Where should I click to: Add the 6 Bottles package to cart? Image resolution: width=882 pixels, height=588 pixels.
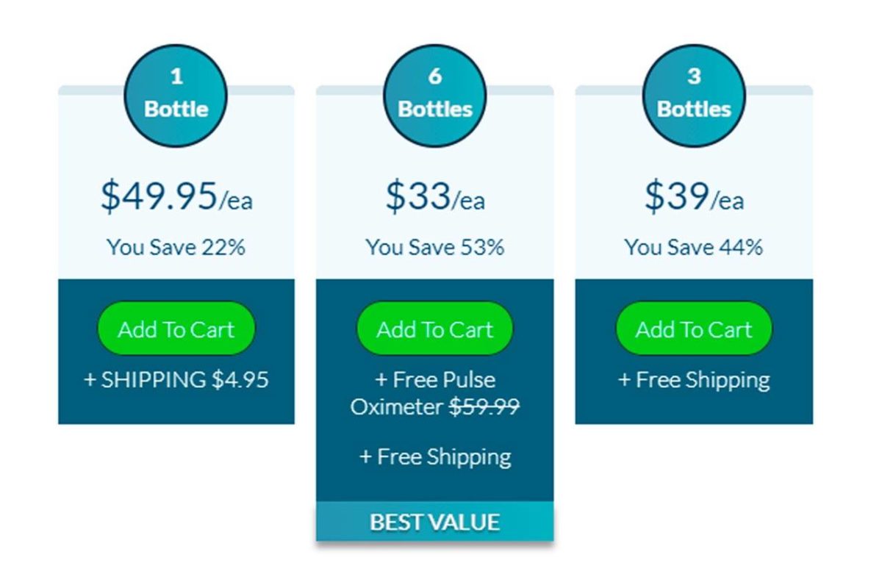point(435,329)
